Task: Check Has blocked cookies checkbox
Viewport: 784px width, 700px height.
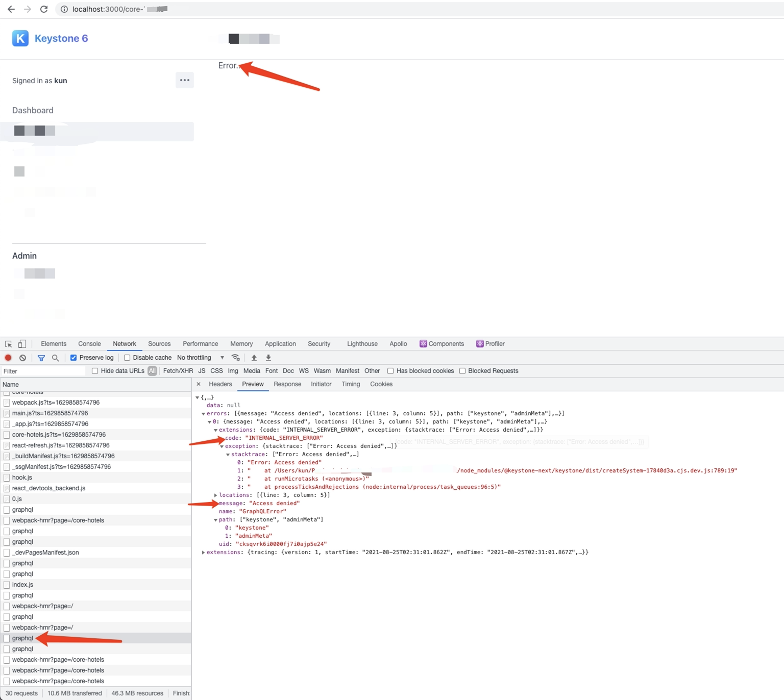Action: [x=390, y=371]
